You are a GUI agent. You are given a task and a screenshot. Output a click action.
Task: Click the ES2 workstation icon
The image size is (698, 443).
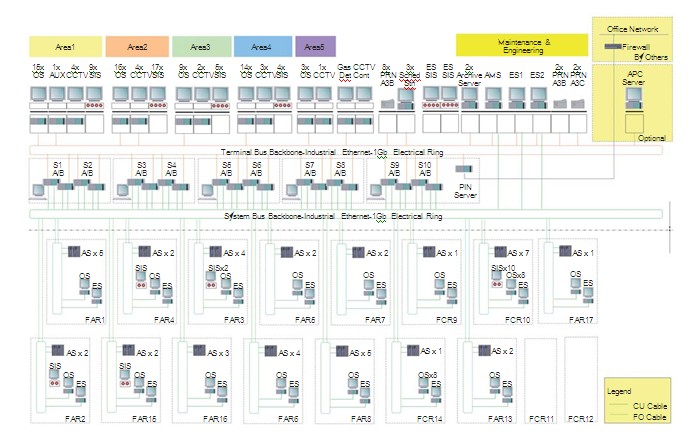(538, 95)
